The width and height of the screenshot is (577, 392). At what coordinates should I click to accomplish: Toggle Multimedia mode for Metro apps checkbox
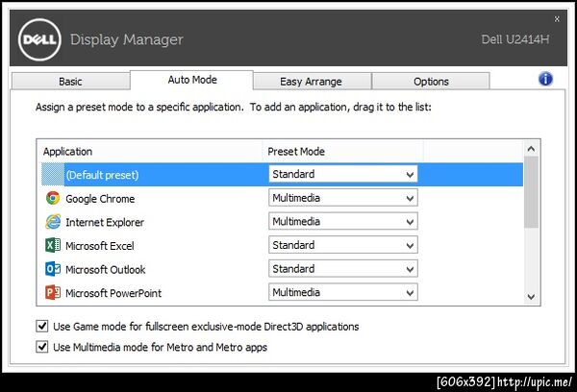pyautogui.click(x=42, y=347)
